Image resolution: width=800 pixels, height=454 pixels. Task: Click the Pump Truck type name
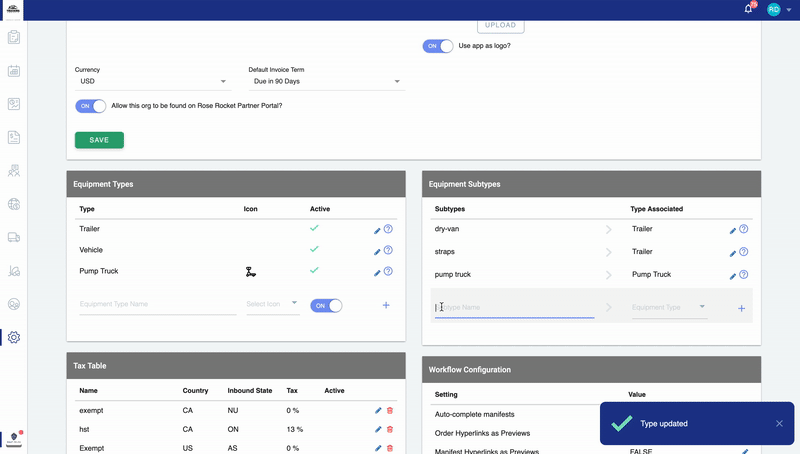[x=98, y=271]
